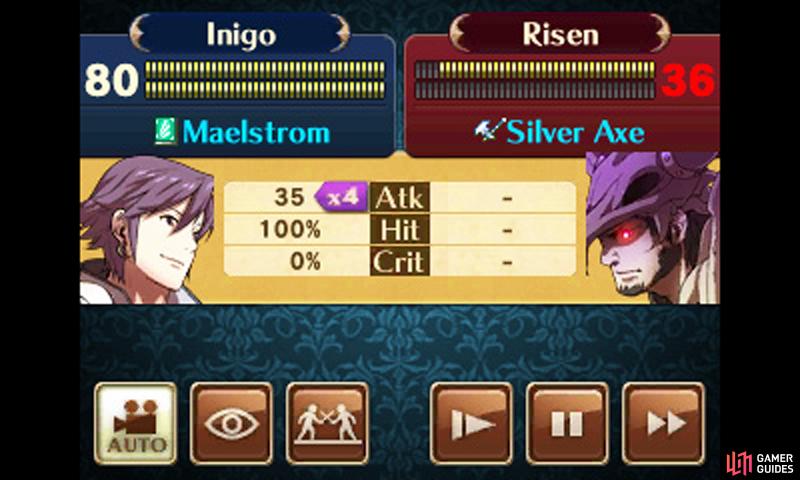Click the eye view icon button
Screen dimensions: 800x480
click(x=231, y=423)
